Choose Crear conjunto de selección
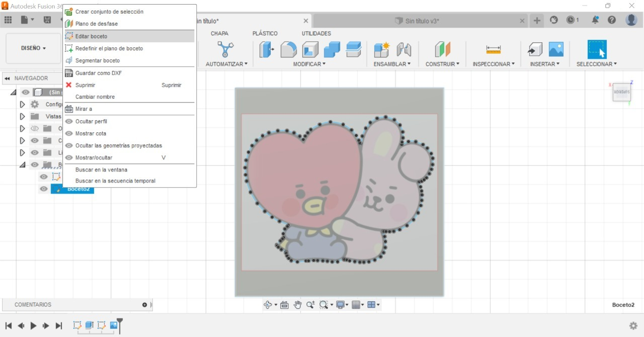644x337 pixels. pos(129,12)
